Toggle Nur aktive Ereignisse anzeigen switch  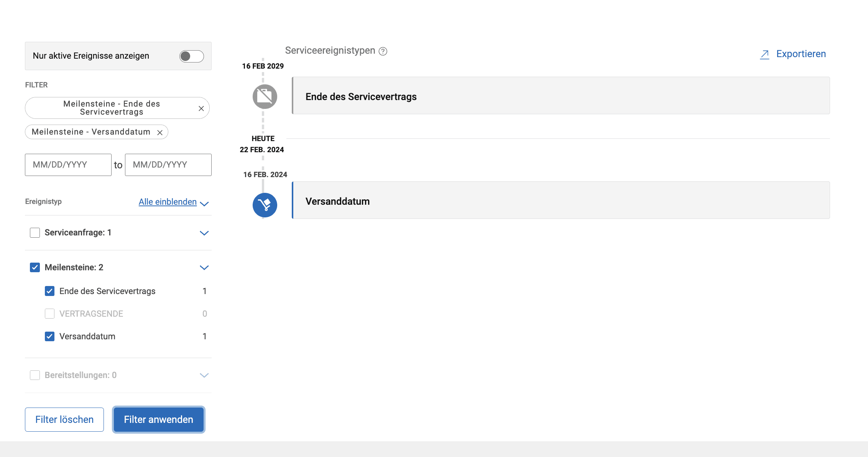191,56
